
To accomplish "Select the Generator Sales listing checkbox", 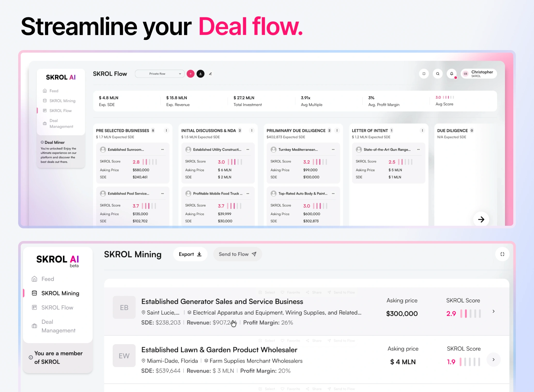I will [267, 292].
